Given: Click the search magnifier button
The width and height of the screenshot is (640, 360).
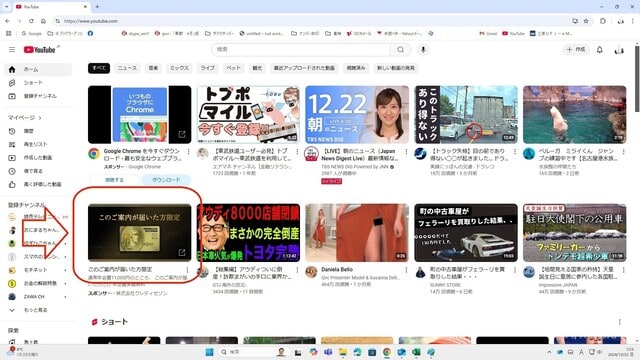Looking at the screenshot, I should point(401,49).
